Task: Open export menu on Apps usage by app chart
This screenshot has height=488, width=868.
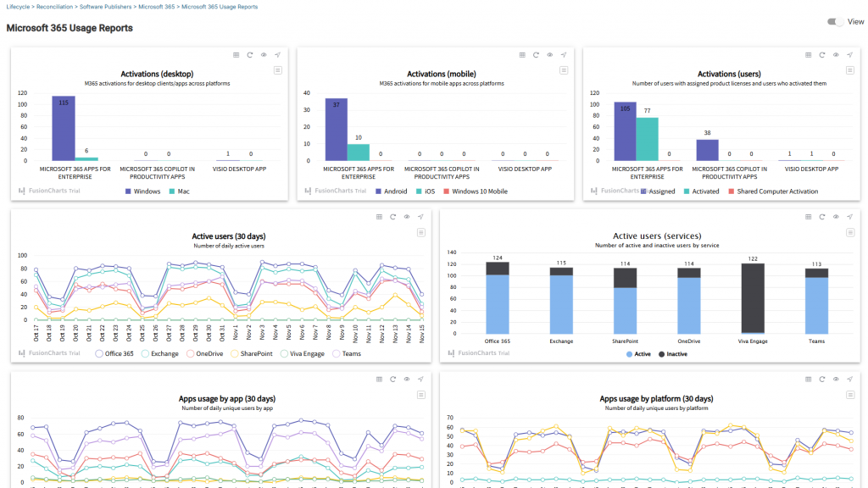Action: [x=420, y=395]
